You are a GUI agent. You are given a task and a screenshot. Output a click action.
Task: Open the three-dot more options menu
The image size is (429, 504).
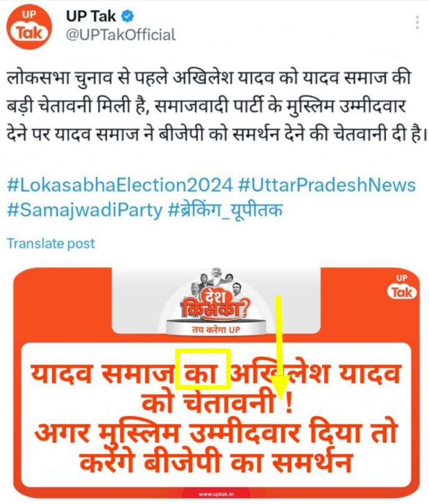pos(417,22)
